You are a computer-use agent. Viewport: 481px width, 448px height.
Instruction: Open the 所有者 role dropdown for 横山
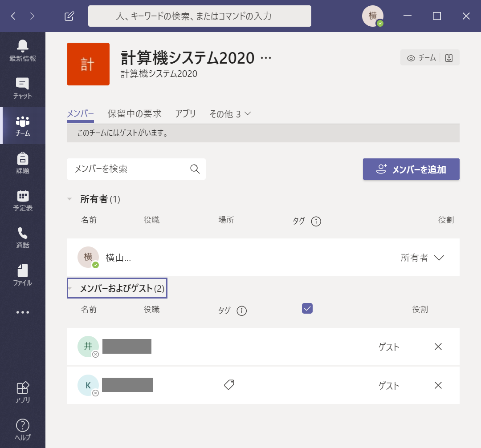(x=422, y=258)
